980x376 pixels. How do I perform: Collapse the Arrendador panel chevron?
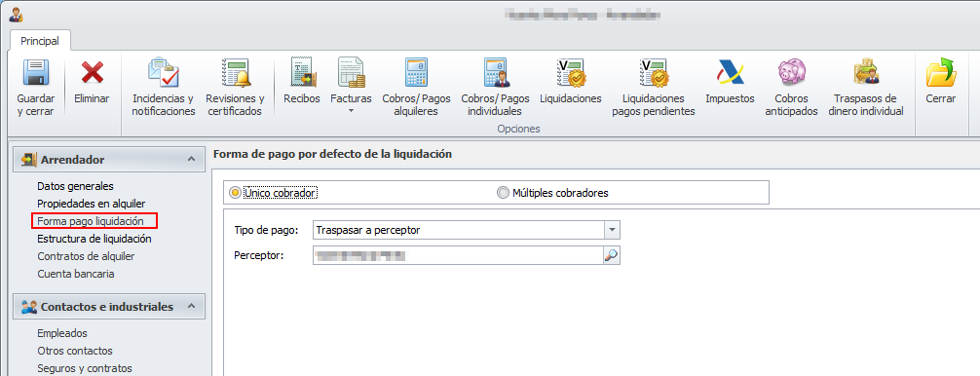pos(191,160)
